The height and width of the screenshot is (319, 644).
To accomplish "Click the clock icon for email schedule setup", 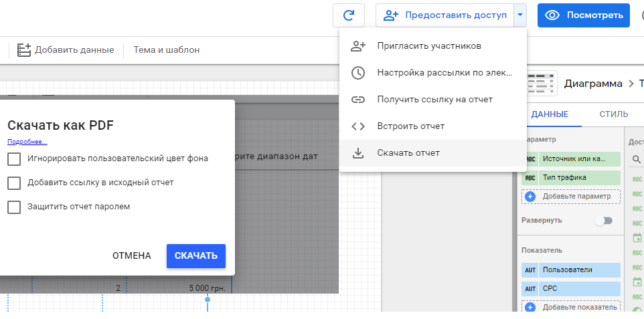I will (358, 73).
